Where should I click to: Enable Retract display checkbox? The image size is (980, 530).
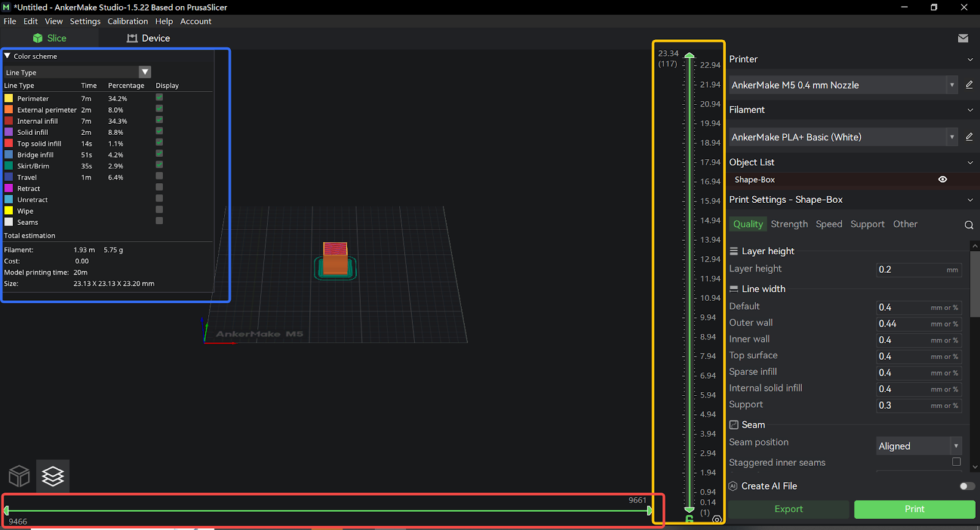pos(159,187)
